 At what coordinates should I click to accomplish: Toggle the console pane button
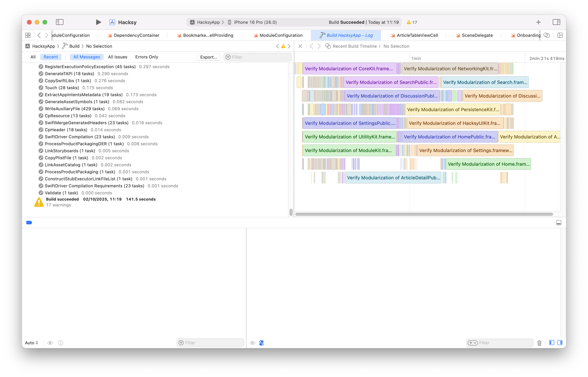(560, 343)
